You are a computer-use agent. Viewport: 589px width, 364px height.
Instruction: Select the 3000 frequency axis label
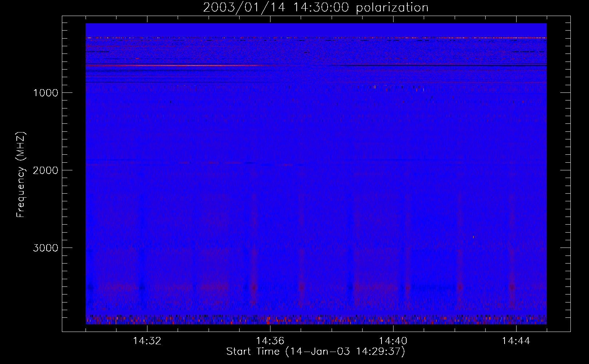[x=46, y=248]
